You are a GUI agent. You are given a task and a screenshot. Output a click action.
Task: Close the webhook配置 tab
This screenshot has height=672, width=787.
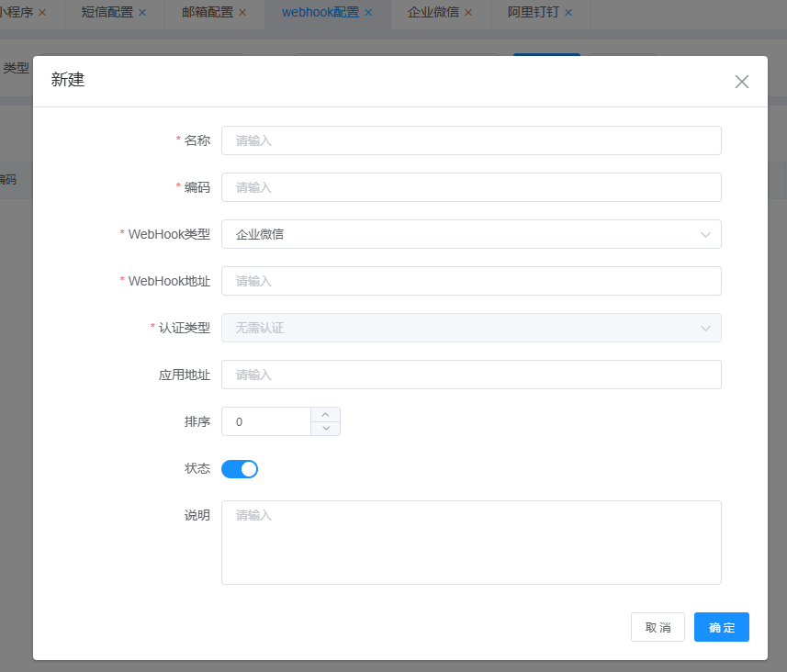[x=368, y=13]
